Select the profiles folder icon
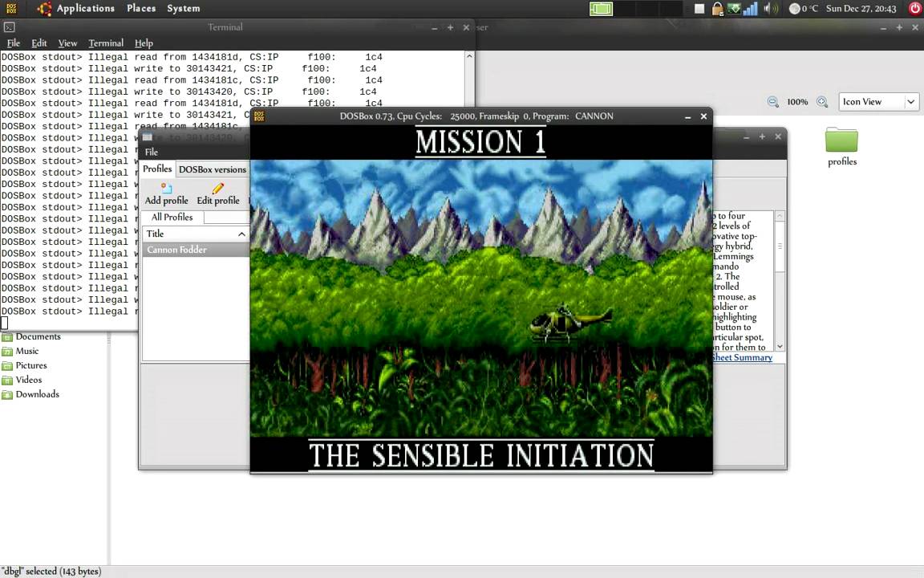924x578 pixels. [x=841, y=140]
